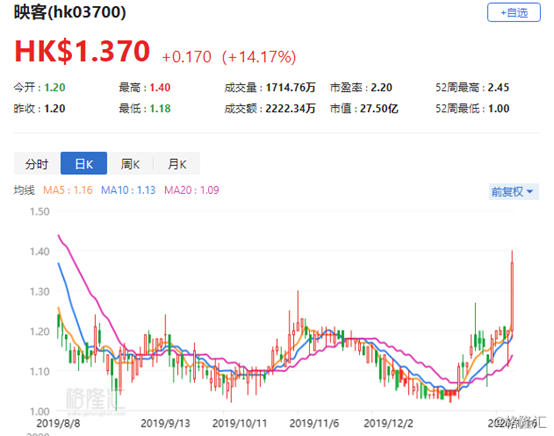Click the 1.10 price axis label
The height and width of the screenshot is (436, 554).
[x=40, y=371]
